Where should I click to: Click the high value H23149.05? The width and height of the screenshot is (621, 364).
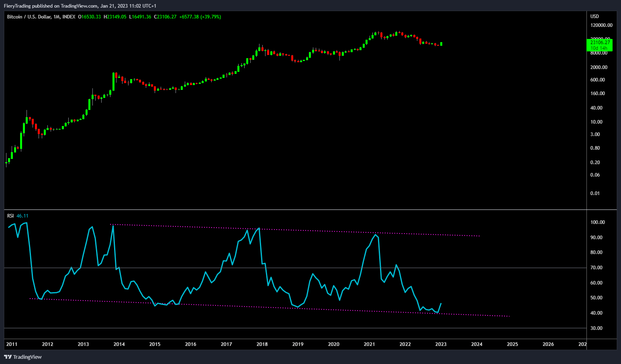pyautogui.click(x=115, y=17)
